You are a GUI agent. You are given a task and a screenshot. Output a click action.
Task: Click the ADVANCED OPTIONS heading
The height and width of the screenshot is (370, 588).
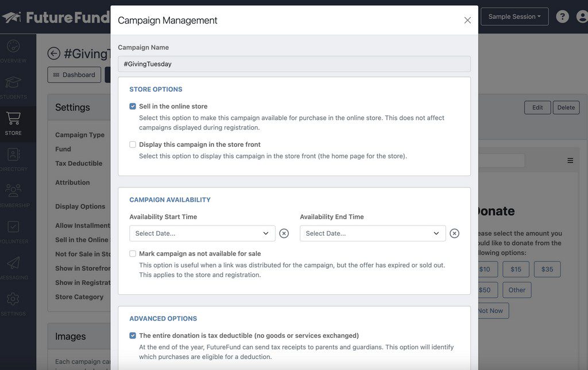[163, 319]
